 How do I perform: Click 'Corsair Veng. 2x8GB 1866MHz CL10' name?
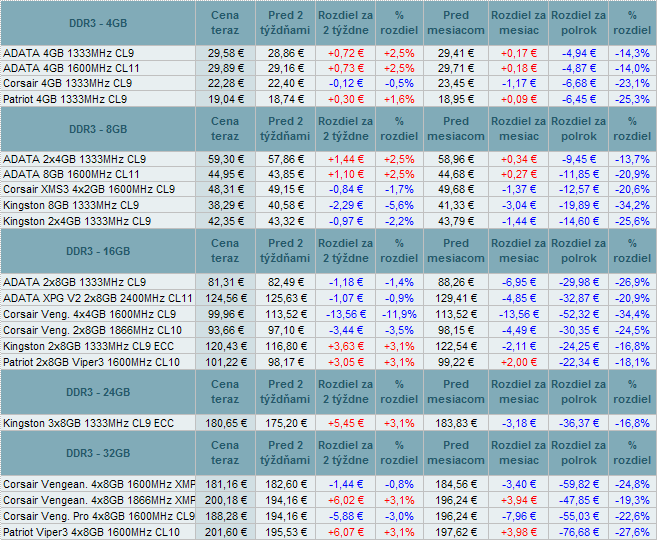[92, 330]
